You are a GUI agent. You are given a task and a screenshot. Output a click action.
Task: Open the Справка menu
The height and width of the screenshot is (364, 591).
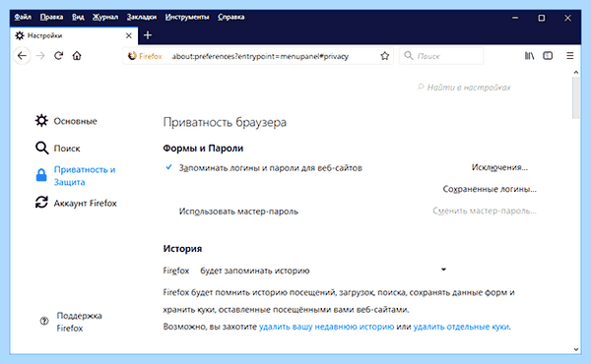[x=231, y=17]
